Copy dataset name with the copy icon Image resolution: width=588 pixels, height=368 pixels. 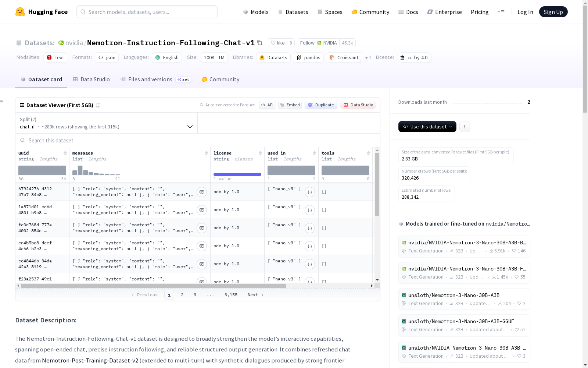259,43
